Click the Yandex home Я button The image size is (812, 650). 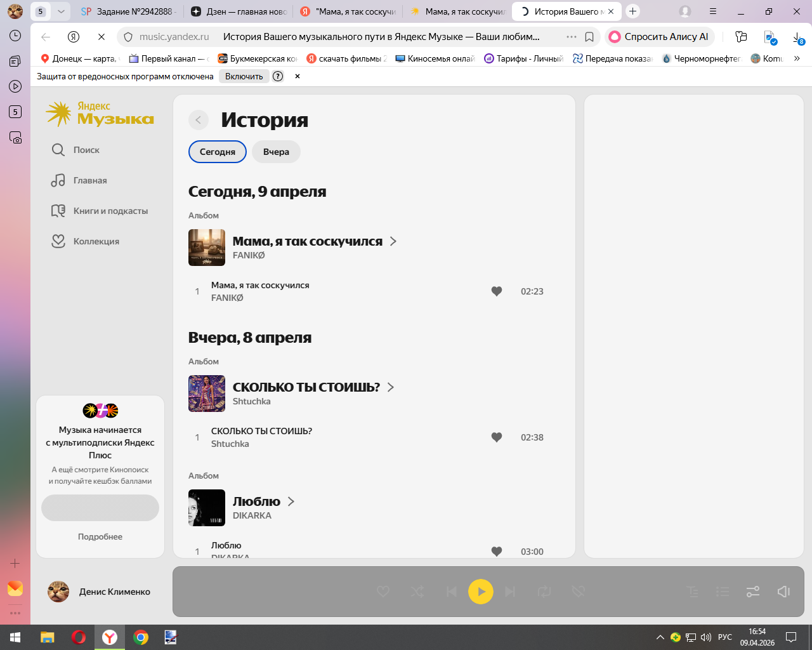pyautogui.click(x=74, y=37)
